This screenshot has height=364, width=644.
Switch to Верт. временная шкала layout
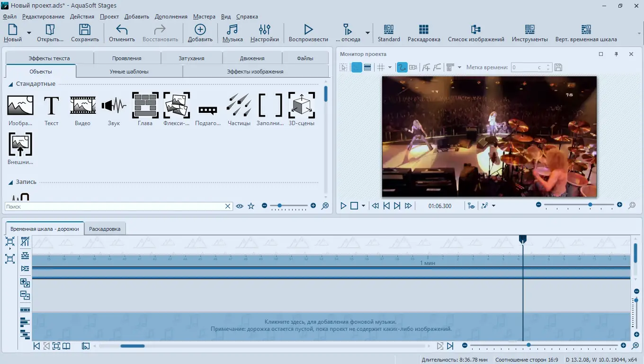click(x=586, y=33)
